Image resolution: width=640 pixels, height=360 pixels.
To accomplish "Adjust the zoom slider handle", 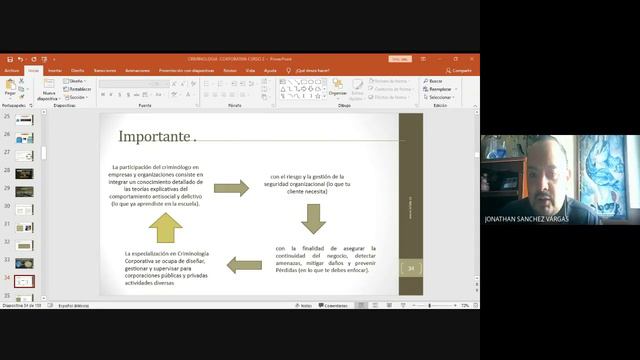I will click(x=429, y=305).
